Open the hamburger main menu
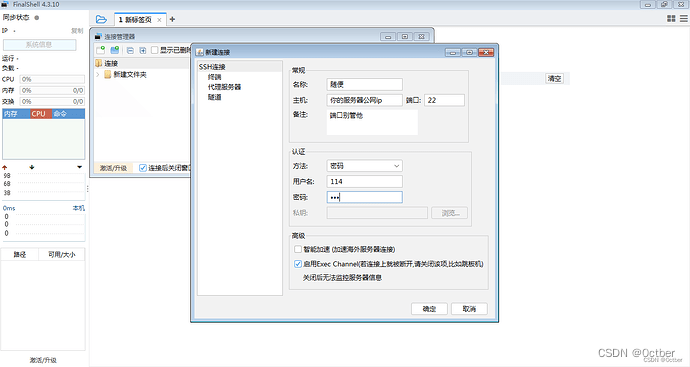The image size is (690, 367). [684, 18]
